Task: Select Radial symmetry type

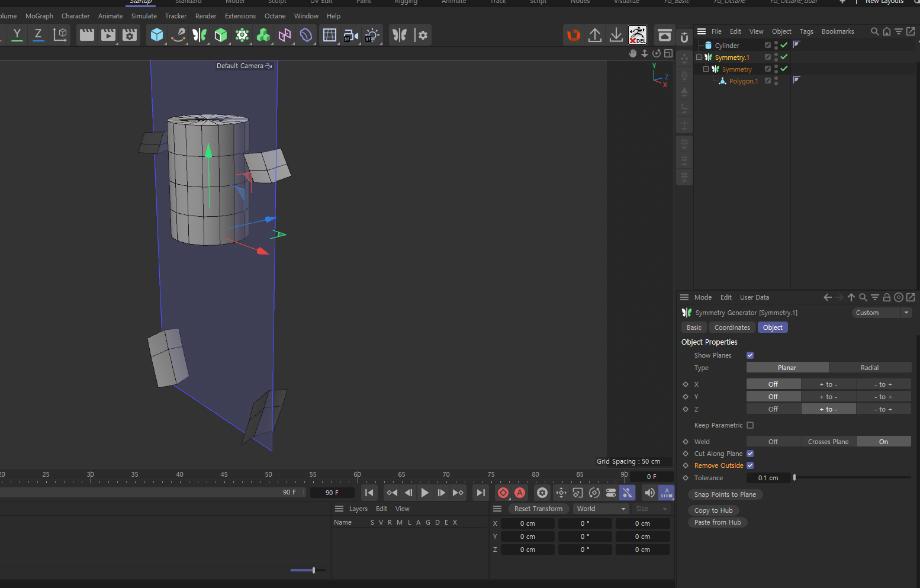Action: (870, 368)
